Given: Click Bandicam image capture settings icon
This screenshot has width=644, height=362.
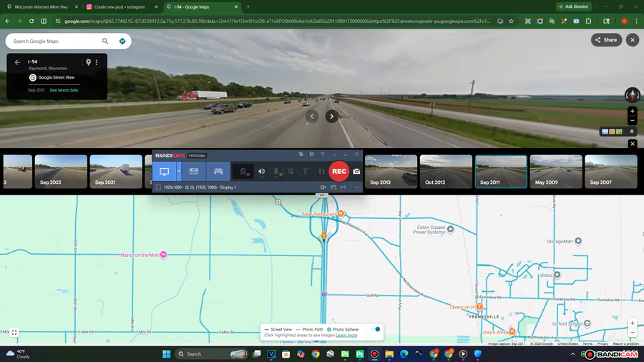Looking at the screenshot, I should point(333,187).
